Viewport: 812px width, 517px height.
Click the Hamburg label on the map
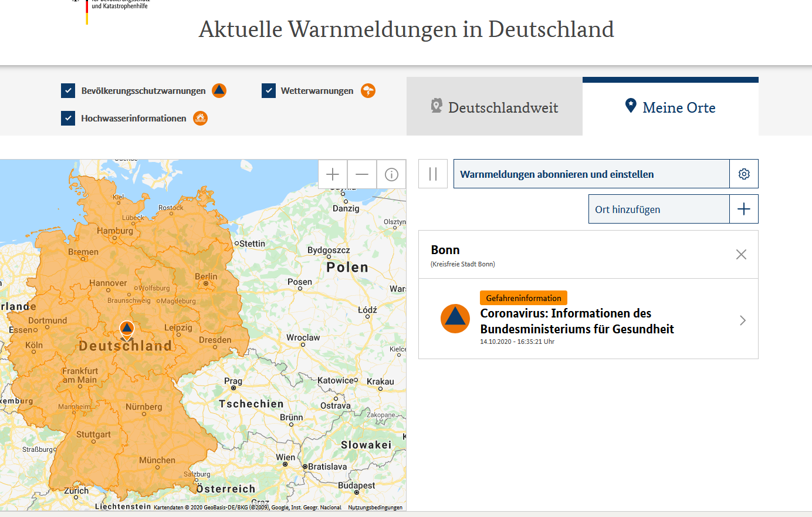pos(115,231)
